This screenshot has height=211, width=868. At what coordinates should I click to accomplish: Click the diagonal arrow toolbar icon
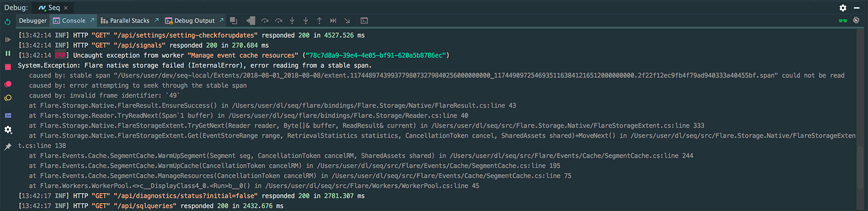(x=347, y=21)
